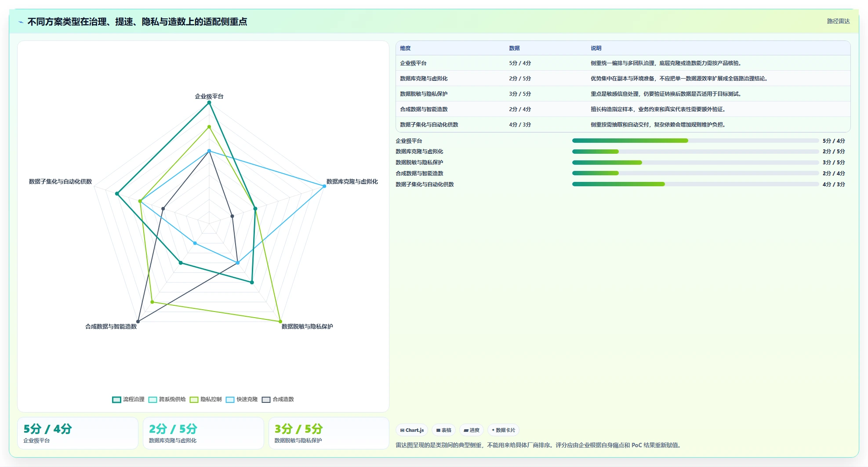Open the 2分 / 5分 数据库克隆与虚拟化 data card

[203, 433]
